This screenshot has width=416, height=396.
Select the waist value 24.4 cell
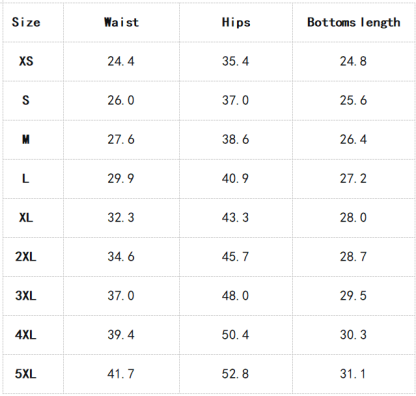pyautogui.click(x=121, y=61)
